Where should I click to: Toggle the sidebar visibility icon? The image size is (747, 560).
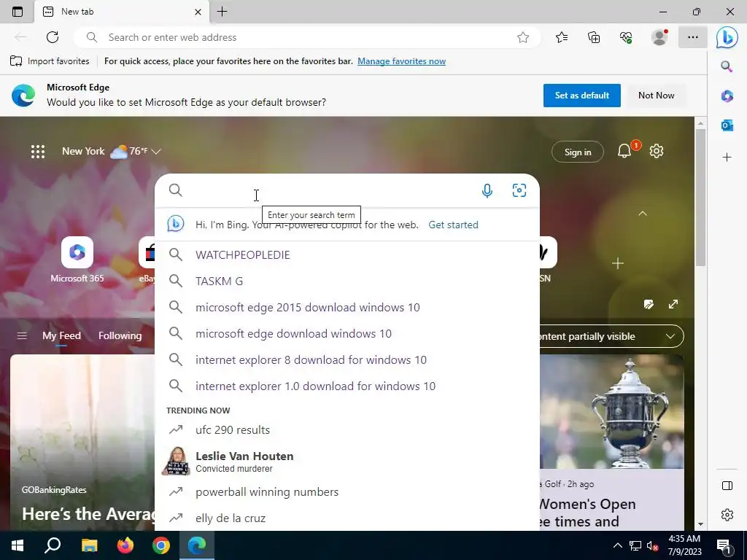[x=727, y=486]
